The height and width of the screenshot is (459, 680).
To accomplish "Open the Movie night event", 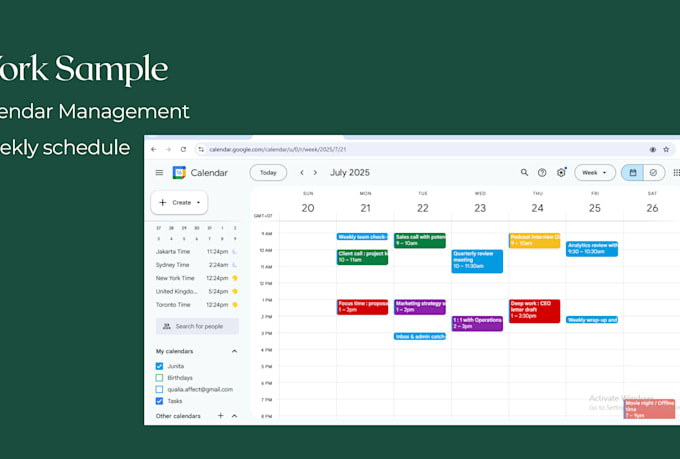I will coord(649,409).
